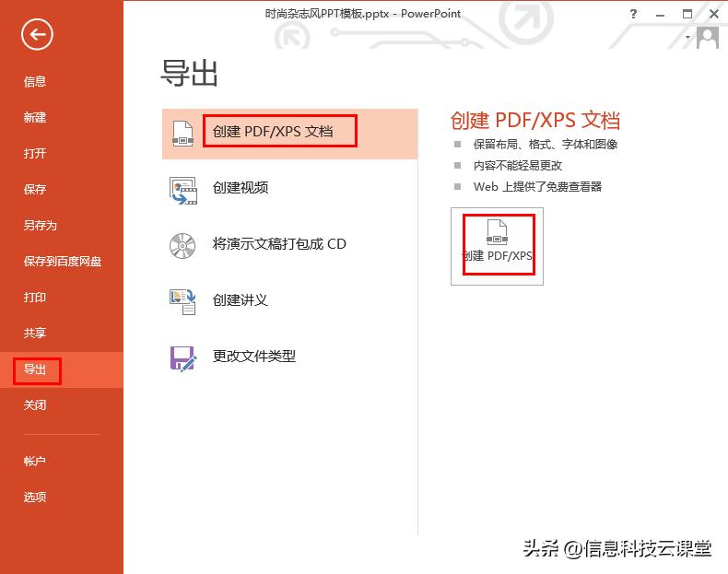The width and height of the screenshot is (728, 574).
Task: Click the large 创建 PDF/XPS button
Action: (x=497, y=246)
